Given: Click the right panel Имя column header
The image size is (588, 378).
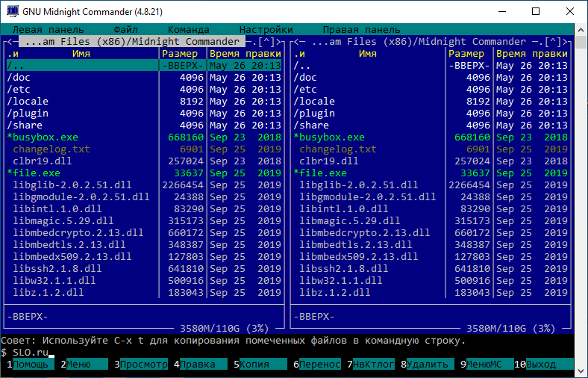Looking at the screenshot, I should tap(368, 54).
